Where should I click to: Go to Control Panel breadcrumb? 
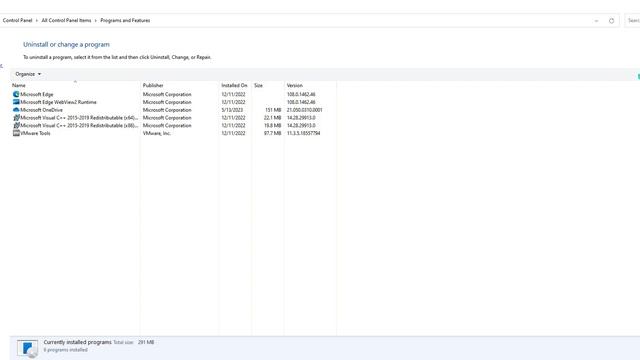coord(17,20)
